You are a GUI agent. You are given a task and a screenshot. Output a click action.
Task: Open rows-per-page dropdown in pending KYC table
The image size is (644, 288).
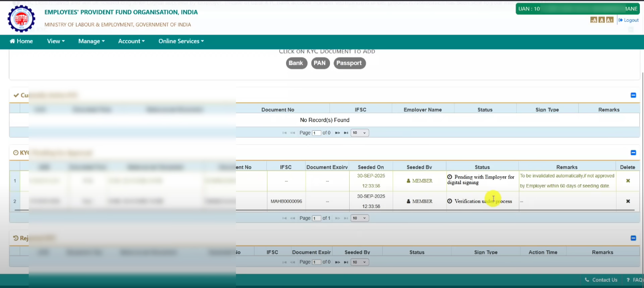pyautogui.click(x=360, y=218)
